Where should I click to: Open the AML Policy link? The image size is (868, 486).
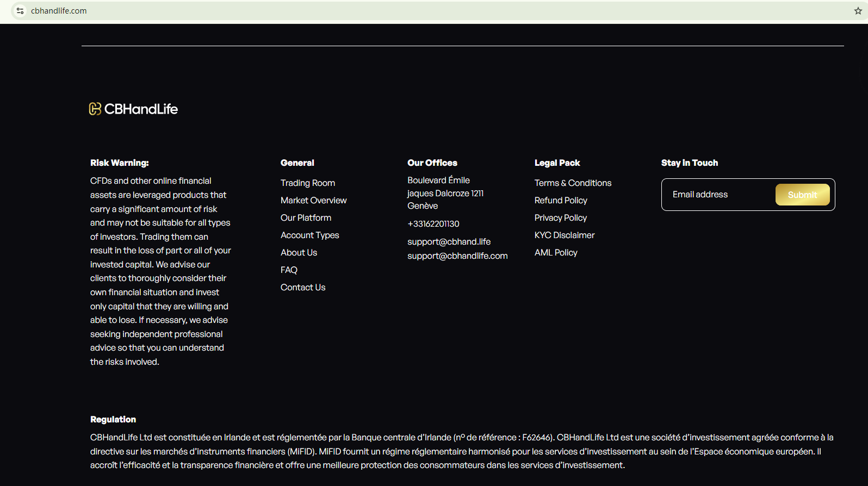tap(555, 253)
